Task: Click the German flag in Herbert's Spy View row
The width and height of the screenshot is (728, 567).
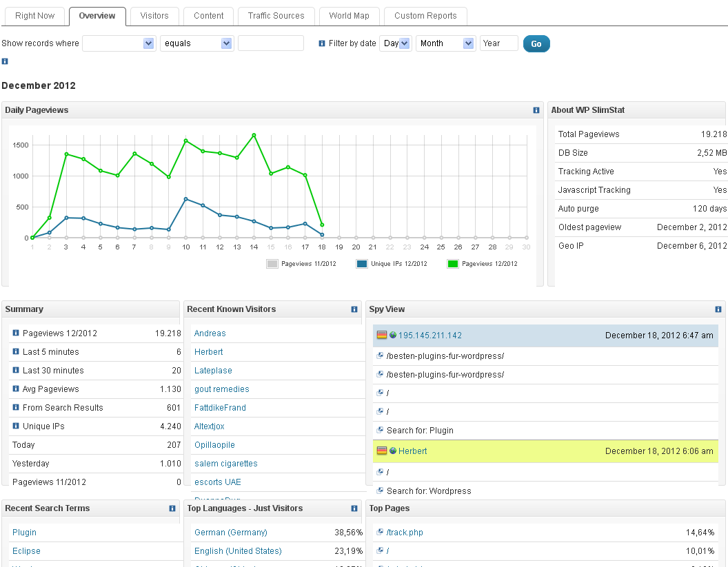Action: coord(382,451)
